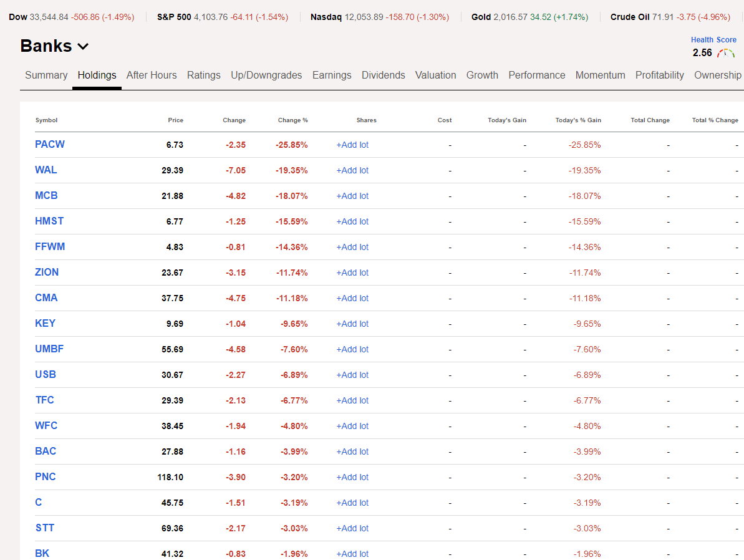Screen dimensions: 744x560
Task: Open the MCB ticker link
Action: (47, 196)
